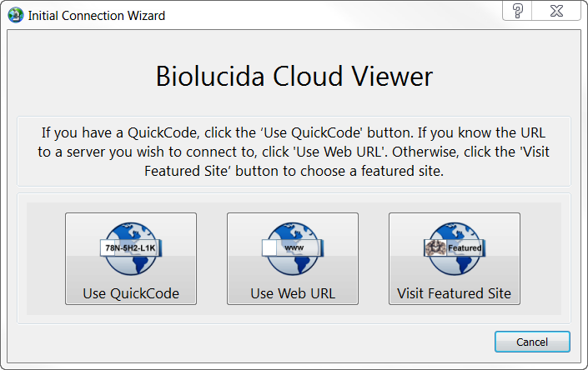
Task: Choose the Use QuickCode button
Action: tap(131, 259)
